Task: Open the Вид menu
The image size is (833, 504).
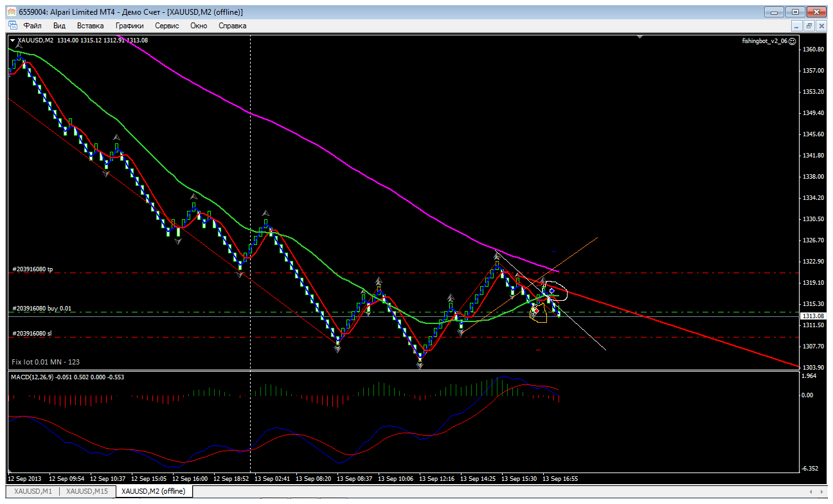Action: (x=60, y=26)
